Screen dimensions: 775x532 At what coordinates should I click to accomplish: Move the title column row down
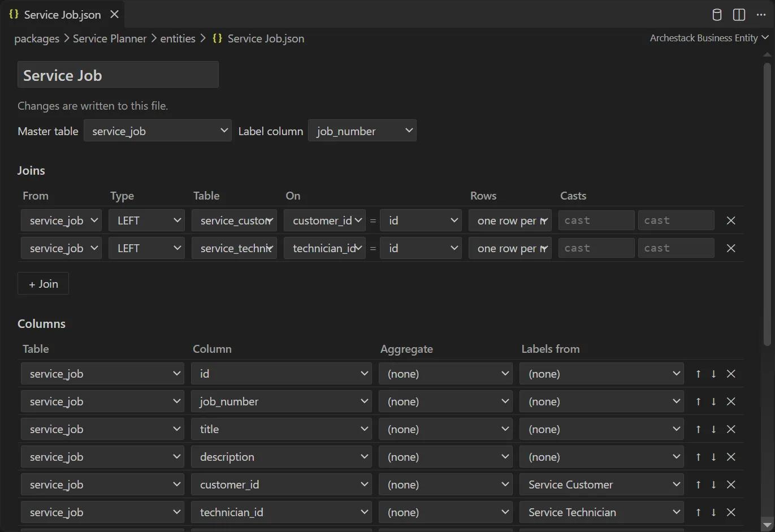[x=713, y=429]
